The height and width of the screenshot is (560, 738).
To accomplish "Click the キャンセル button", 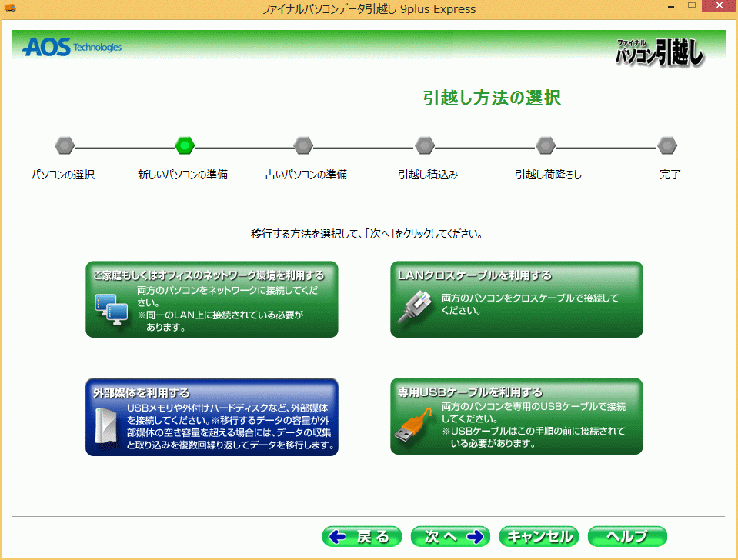I will point(539,536).
